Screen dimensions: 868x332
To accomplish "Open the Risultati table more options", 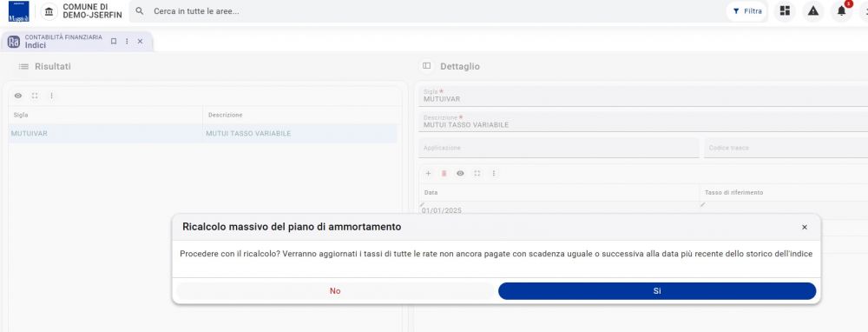I will pos(51,96).
